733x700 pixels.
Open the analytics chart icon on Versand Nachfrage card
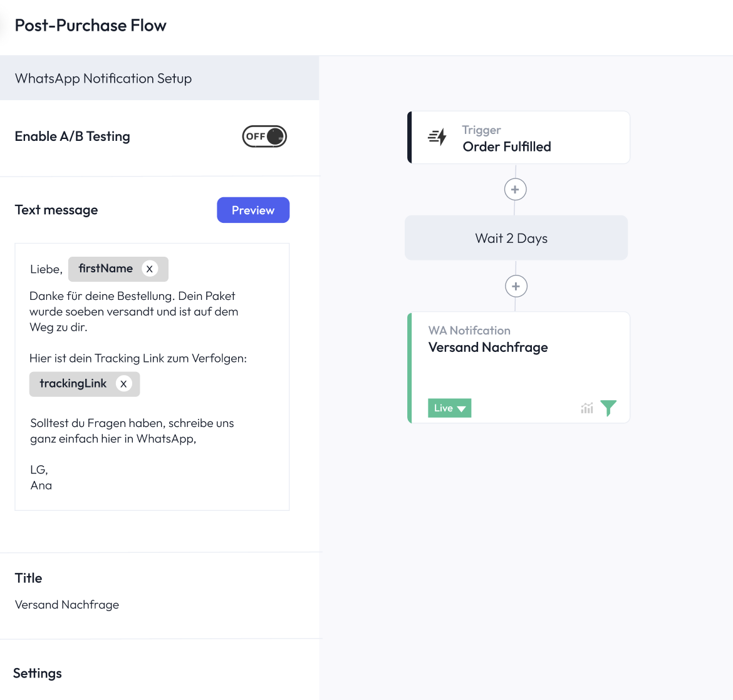[586, 408]
